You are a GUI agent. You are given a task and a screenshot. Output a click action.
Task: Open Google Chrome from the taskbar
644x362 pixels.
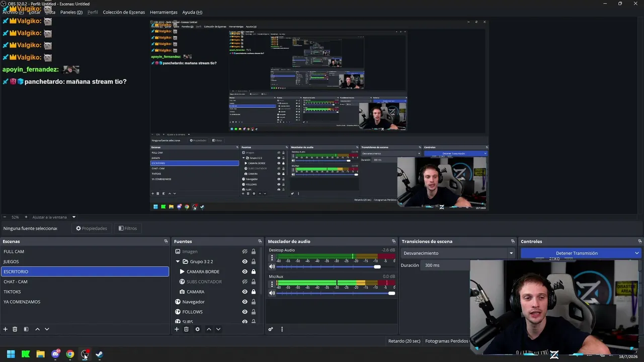(x=70, y=354)
